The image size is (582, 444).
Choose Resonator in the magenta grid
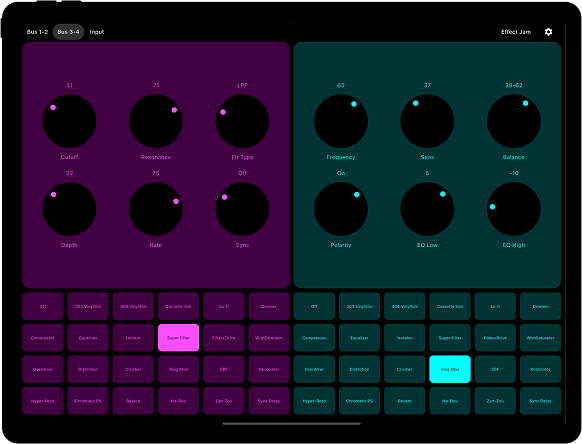pyautogui.click(x=269, y=369)
